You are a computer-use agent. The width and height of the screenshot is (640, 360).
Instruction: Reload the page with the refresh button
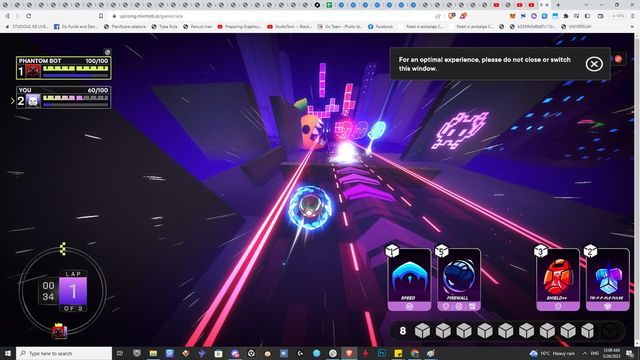point(28,16)
